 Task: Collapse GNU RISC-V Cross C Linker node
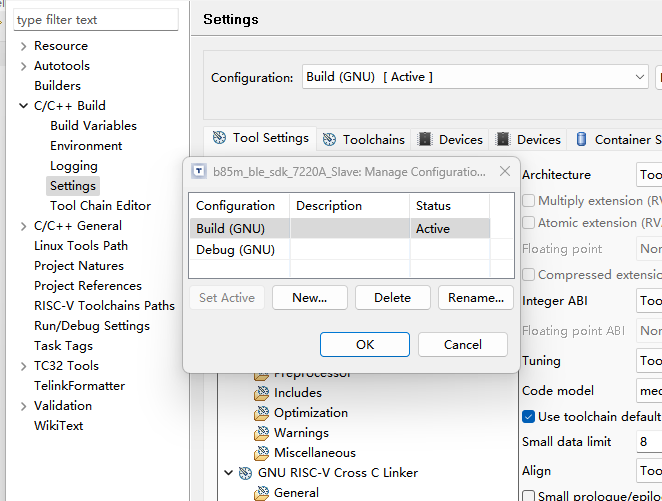(x=228, y=473)
